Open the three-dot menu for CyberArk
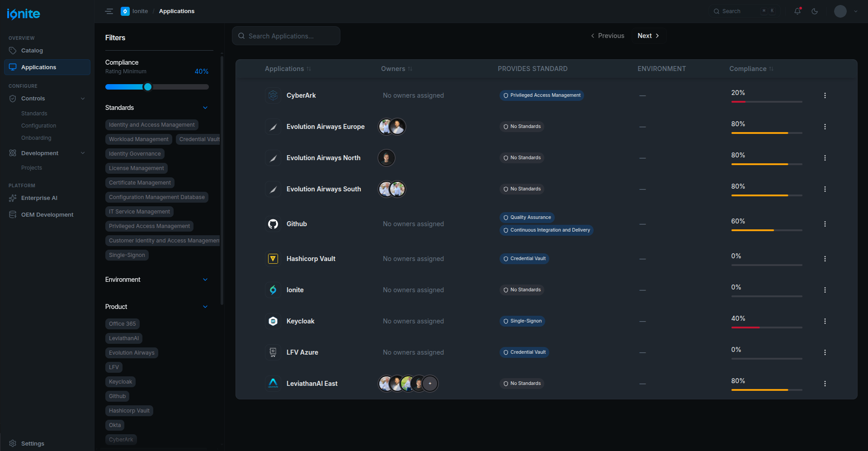 [825, 95]
